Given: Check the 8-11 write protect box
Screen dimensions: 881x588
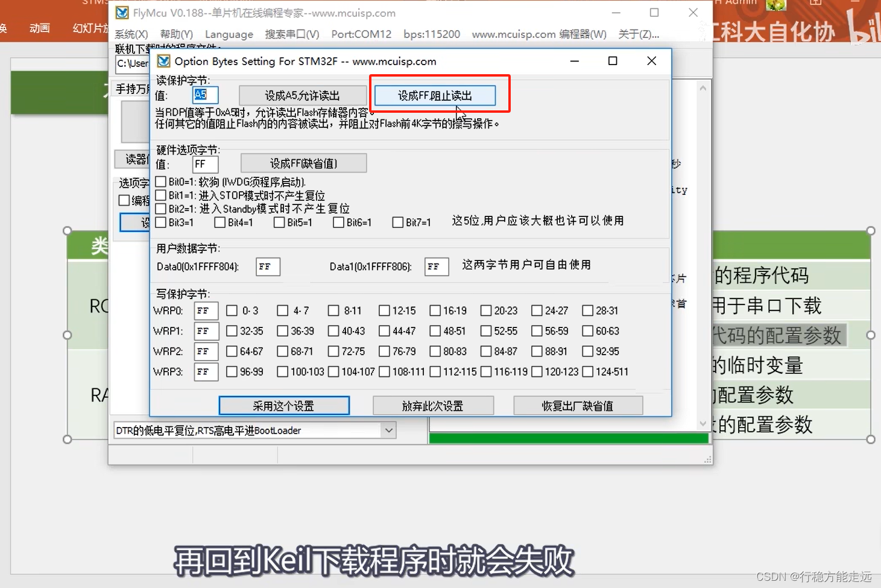Looking at the screenshot, I should tap(333, 311).
